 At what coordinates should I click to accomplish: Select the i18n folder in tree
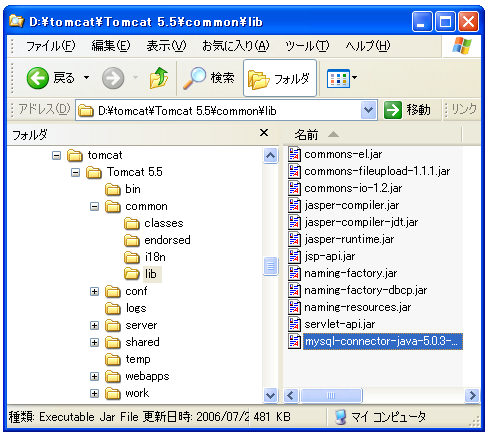tap(155, 257)
